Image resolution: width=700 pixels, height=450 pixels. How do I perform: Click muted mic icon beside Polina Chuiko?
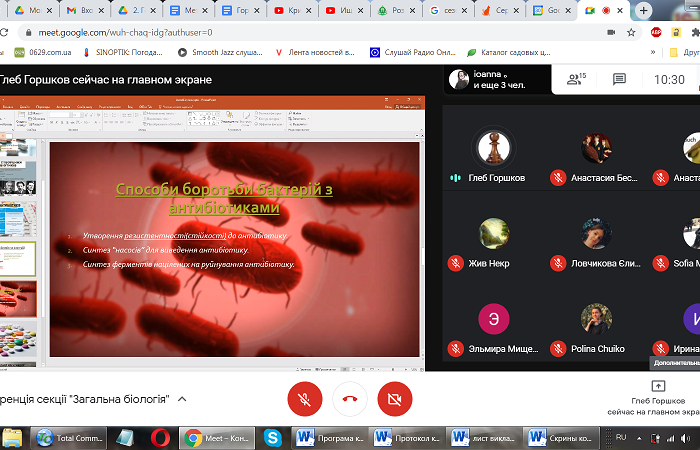559,348
